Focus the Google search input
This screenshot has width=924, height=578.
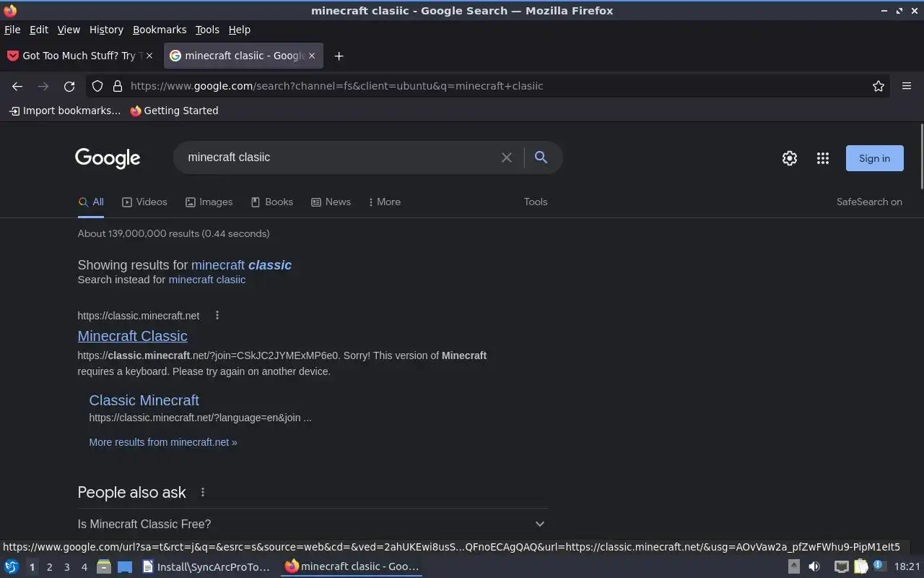pos(339,158)
